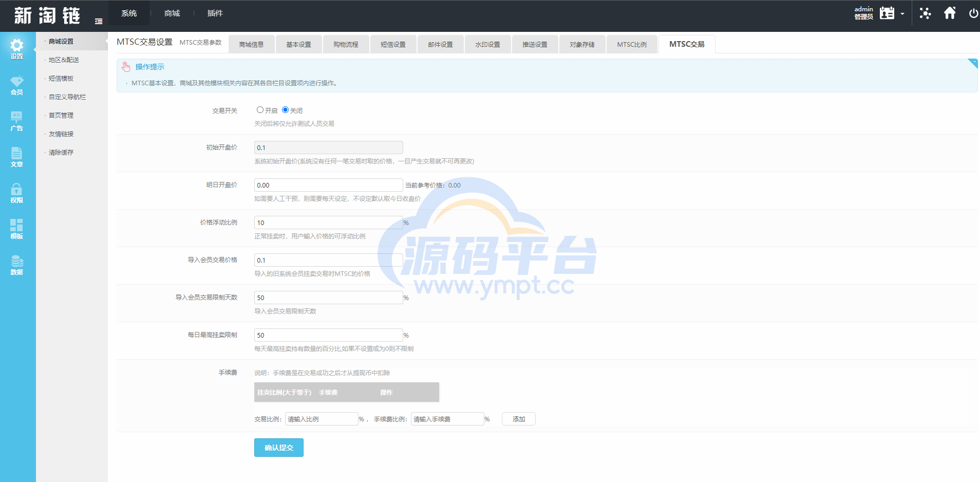Screen dimensions: 980x482
Task: Click the 初始开盘价 input field
Action: coord(329,147)
